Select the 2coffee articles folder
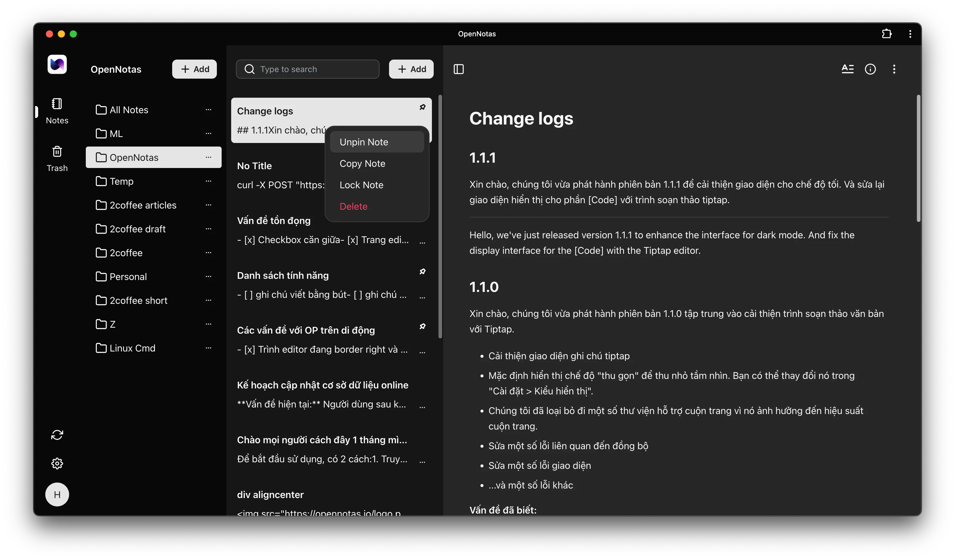 153,205
